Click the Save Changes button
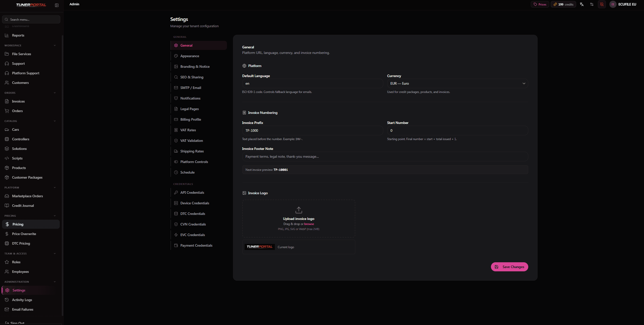The width and height of the screenshot is (644, 325). pyautogui.click(x=509, y=267)
